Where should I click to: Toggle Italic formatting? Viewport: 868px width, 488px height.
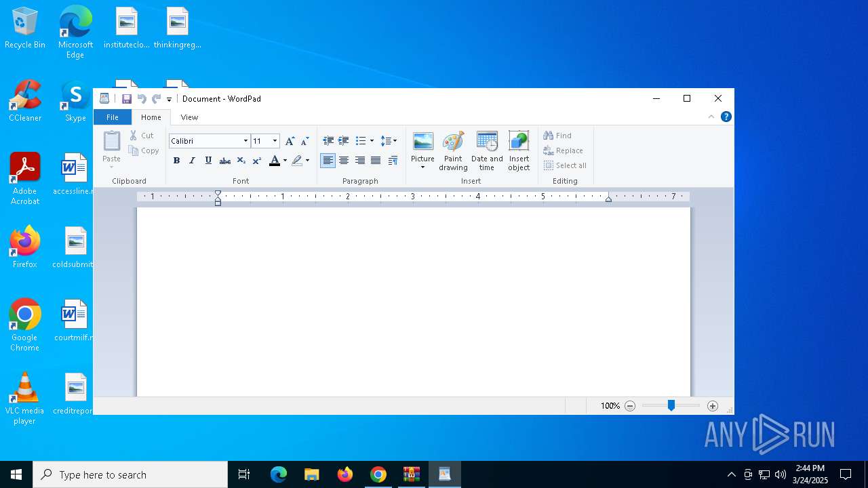(x=192, y=161)
